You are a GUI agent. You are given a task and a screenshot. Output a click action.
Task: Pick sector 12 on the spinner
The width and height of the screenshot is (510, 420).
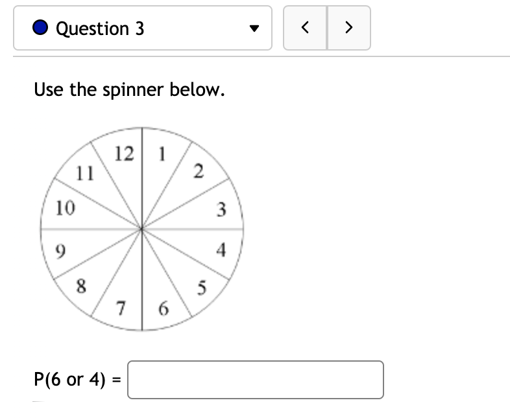(x=123, y=154)
